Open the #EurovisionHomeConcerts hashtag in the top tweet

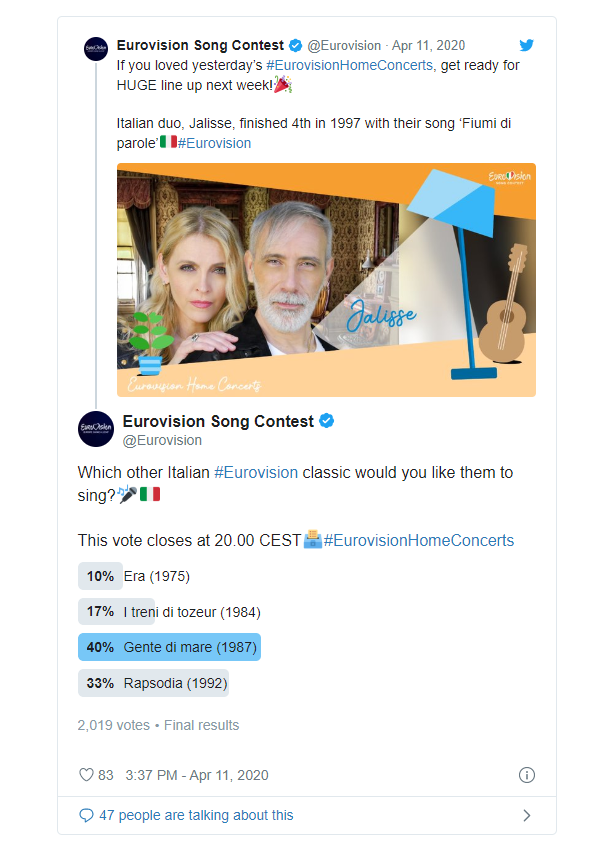pyautogui.click(x=349, y=65)
